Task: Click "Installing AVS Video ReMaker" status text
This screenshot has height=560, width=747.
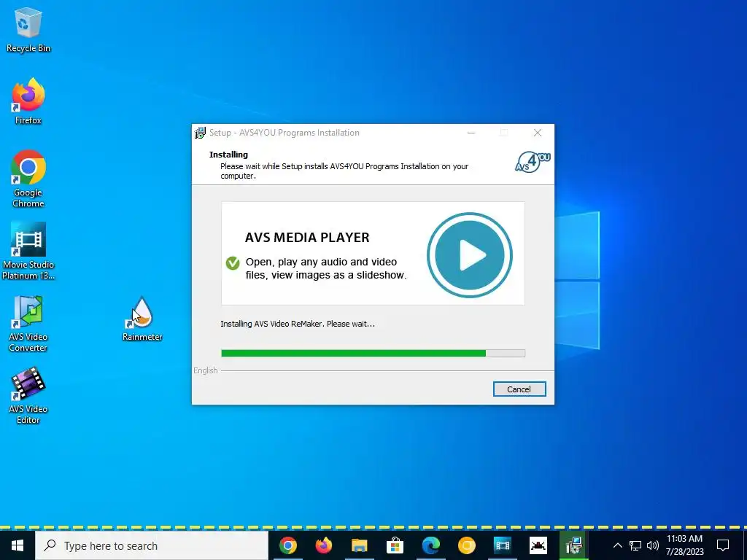Action: point(298,324)
